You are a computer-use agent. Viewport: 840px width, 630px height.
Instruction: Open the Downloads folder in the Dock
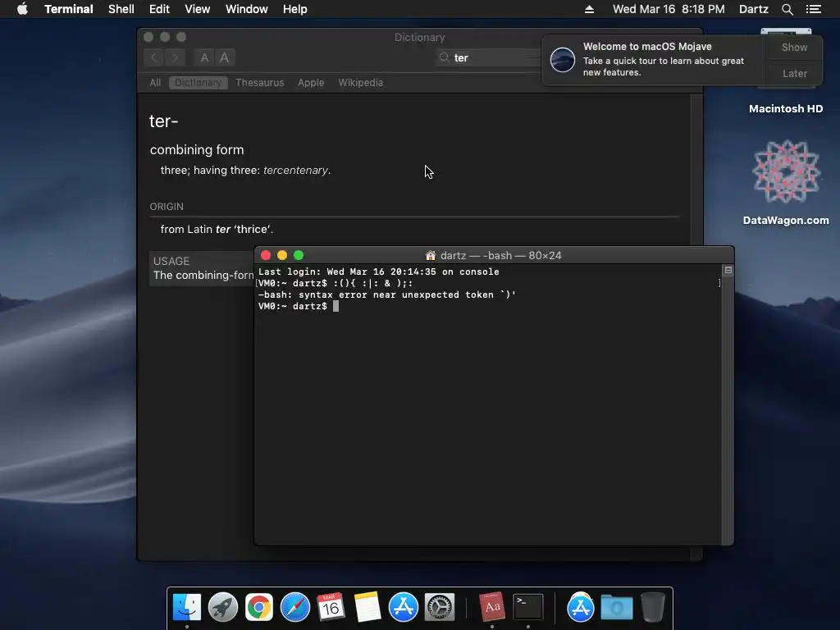tap(617, 607)
